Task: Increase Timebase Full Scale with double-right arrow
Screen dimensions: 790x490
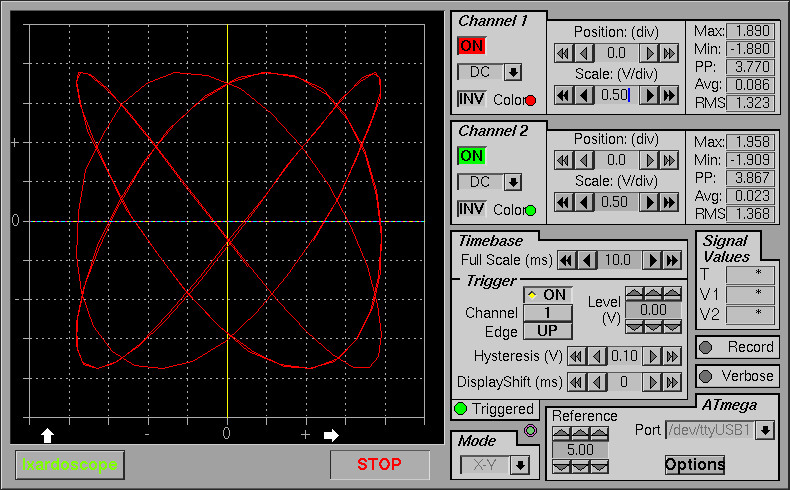Action: [672, 260]
